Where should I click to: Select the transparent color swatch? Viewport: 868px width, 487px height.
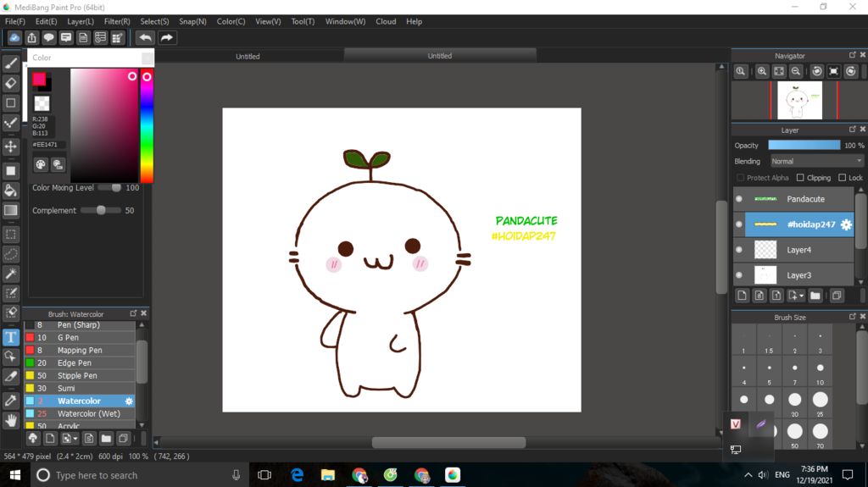click(x=42, y=103)
